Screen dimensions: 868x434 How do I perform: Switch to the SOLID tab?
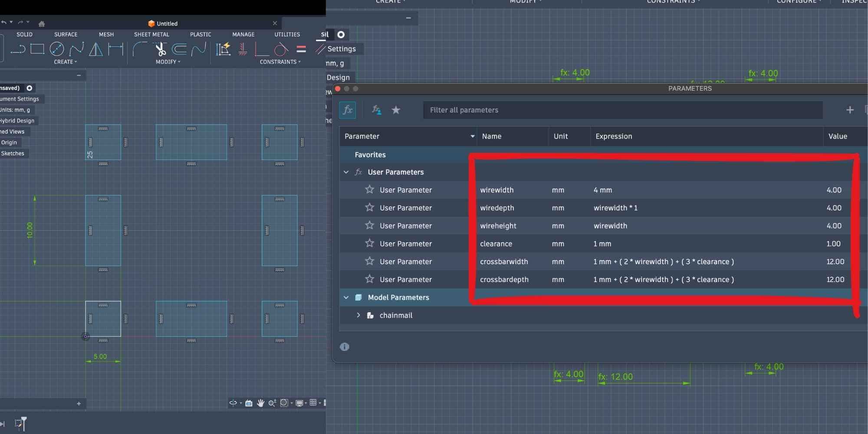pyautogui.click(x=24, y=34)
